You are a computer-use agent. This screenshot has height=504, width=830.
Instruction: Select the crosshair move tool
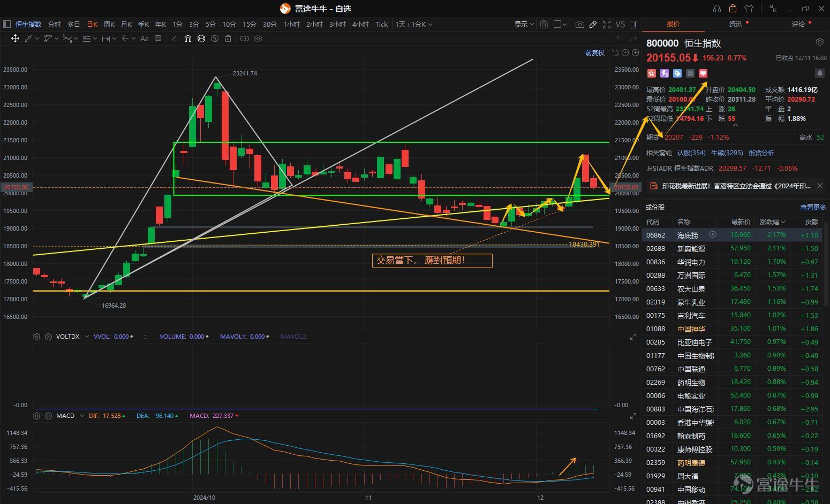point(15,39)
